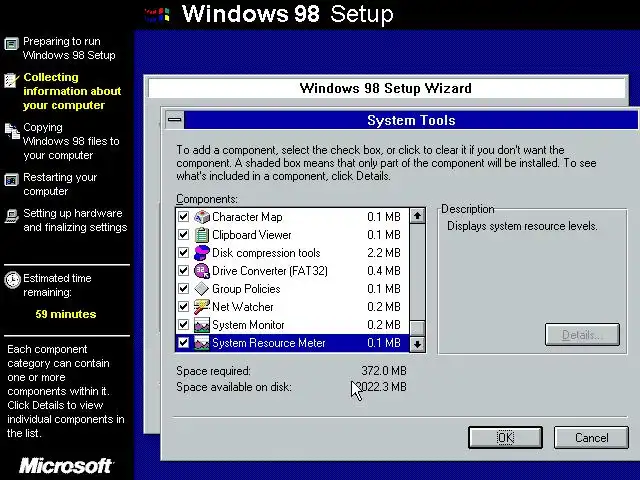Click the Microsoft logo text
The width and height of the screenshot is (640, 480).
coord(66,465)
